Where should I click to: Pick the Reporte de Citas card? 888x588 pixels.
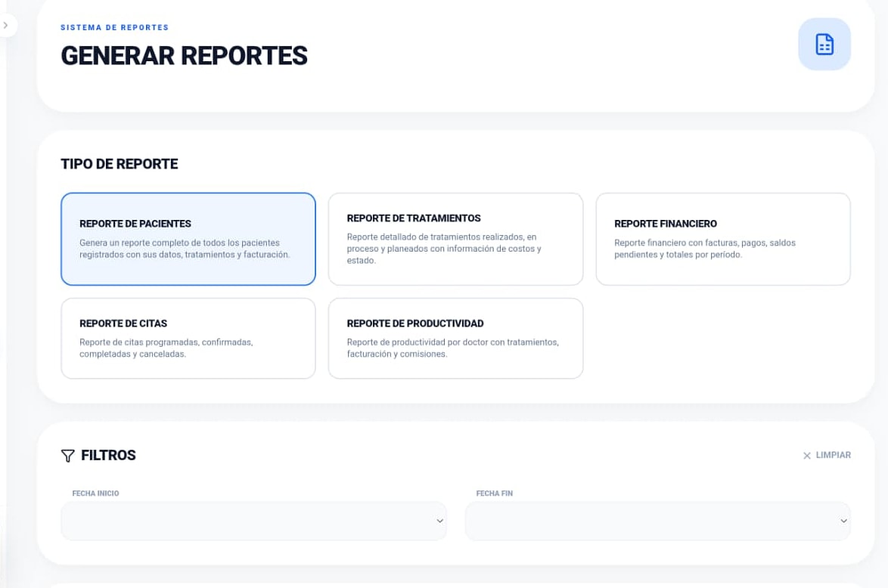188,339
